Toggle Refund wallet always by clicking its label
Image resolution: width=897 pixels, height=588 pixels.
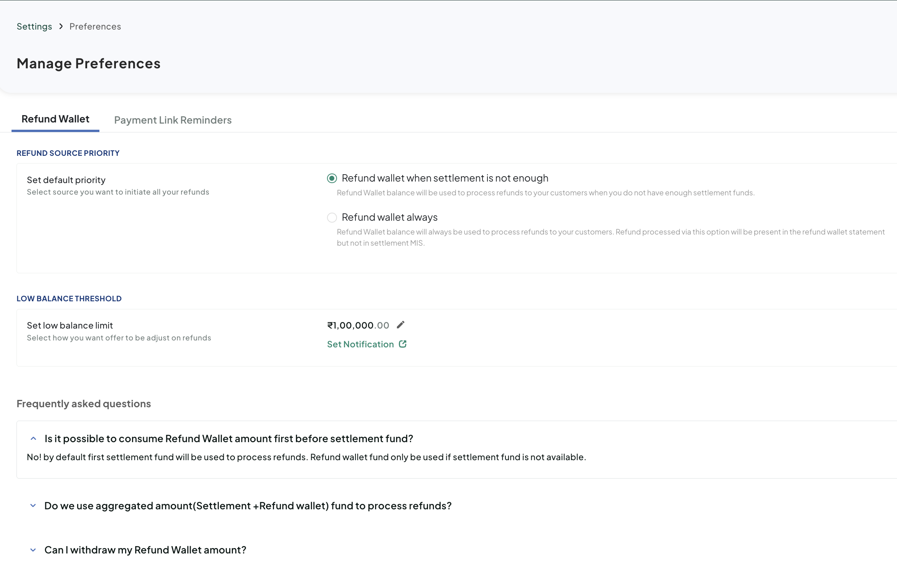pyautogui.click(x=389, y=217)
